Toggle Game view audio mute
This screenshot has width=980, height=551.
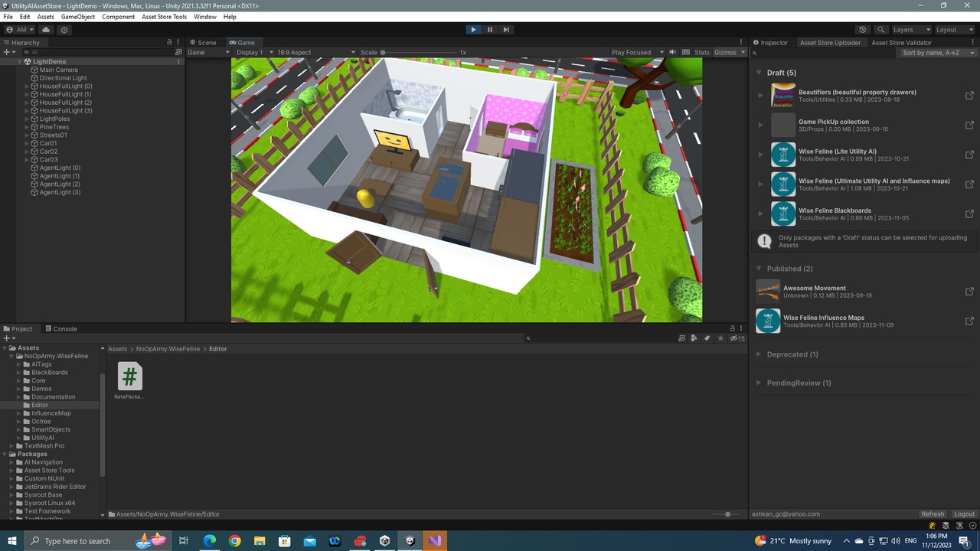point(673,52)
